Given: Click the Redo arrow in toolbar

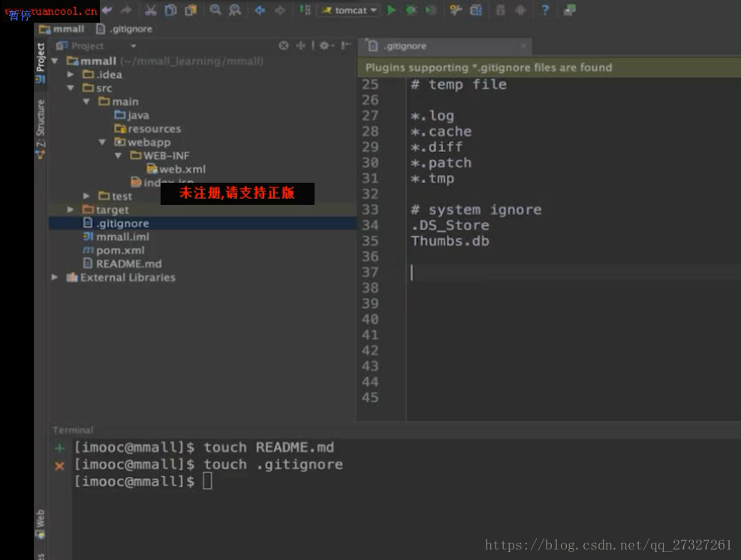Looking at the screenshot, I should coord(126,10).
